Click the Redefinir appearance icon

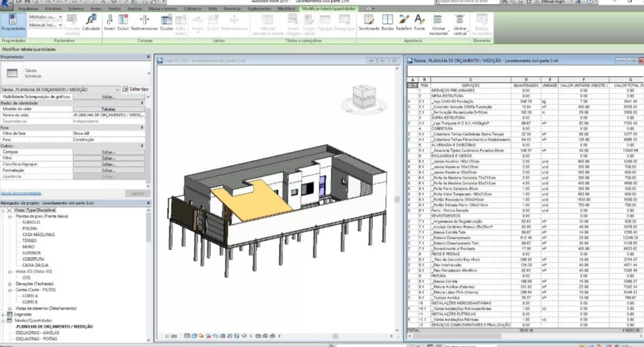click(404, 22)
